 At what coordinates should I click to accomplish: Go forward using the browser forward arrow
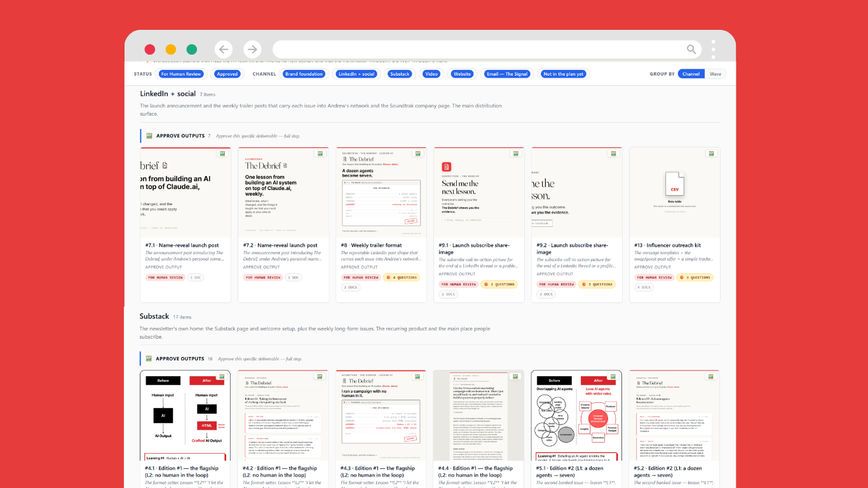[252, 50]
